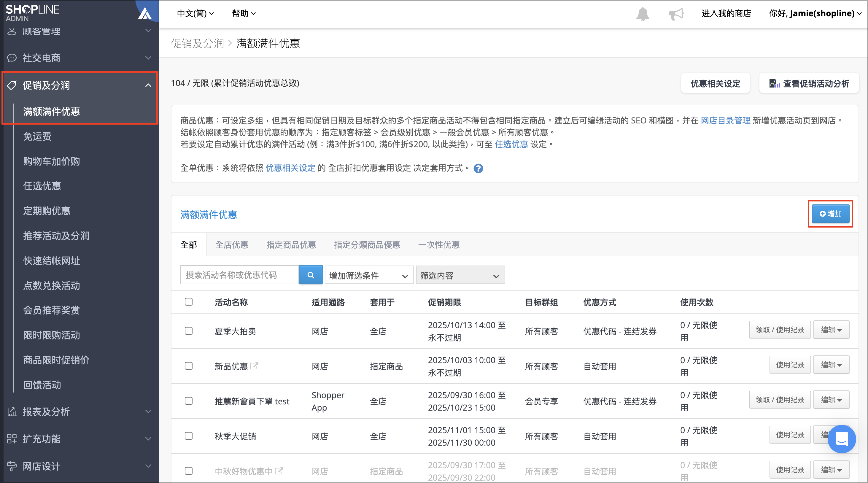Open 购物车加价购 in the sidebar
Screen dimensions: 868x483
(52, 161)
